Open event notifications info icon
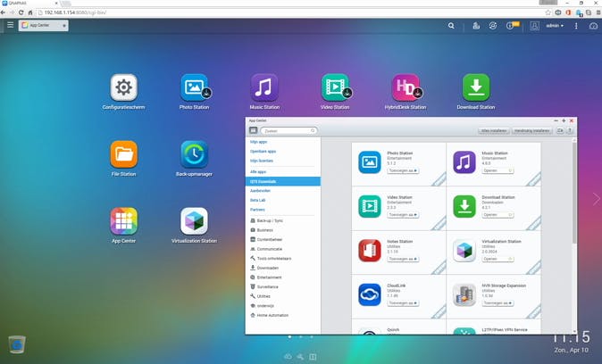Image resolution: width=602 pixels, height=364 pixels. tap(512, 26)
